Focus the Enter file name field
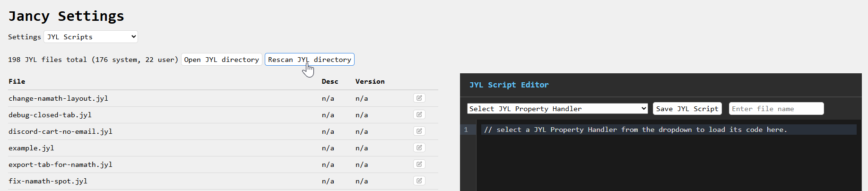This screenshot has width=868, height=191. point(776,109)
